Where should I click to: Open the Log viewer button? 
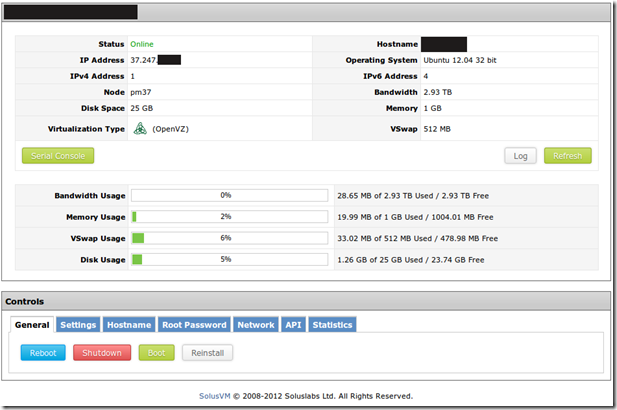pos(520,156)
